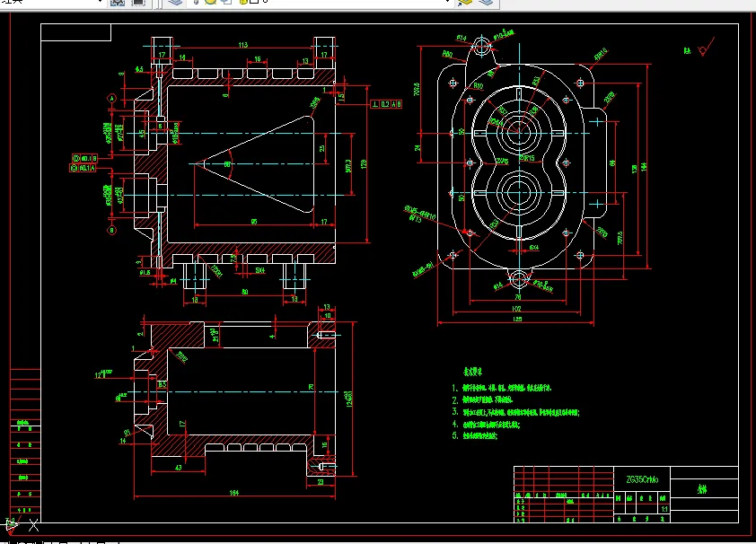Select the 5X4 groove dimension text
This screenshot has height=544, width=756.
click(260, 270)
